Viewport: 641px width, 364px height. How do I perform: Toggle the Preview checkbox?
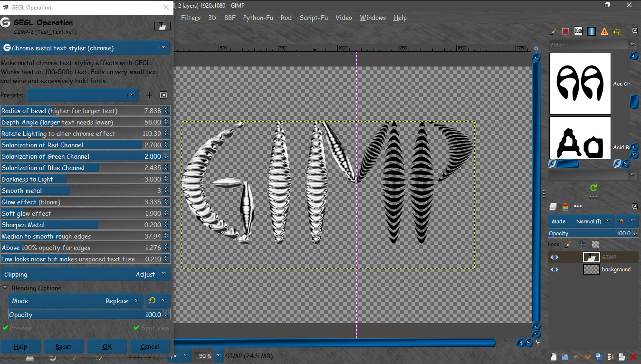pos(17,328)
